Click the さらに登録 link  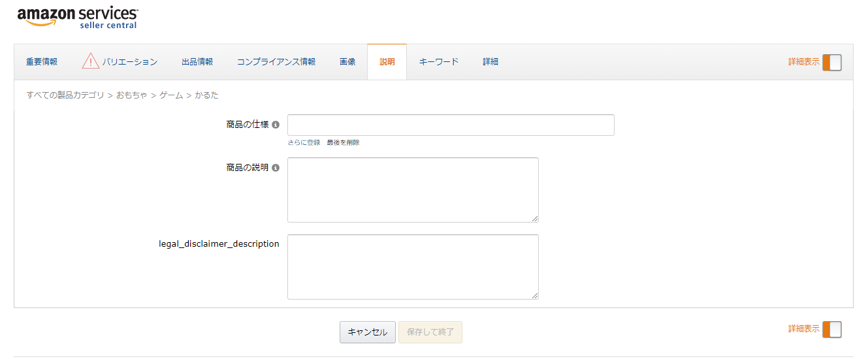[x=304, y=142]
